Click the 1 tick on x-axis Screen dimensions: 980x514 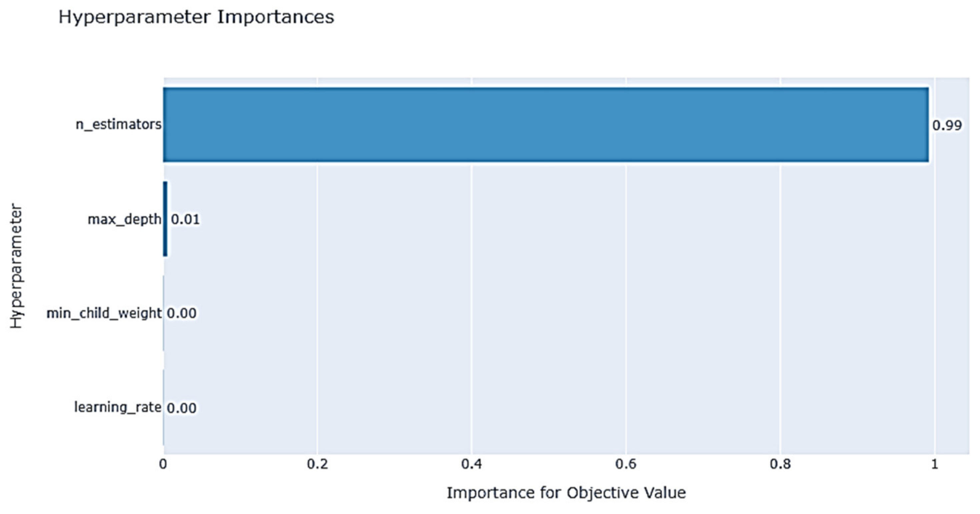(934, 464)
